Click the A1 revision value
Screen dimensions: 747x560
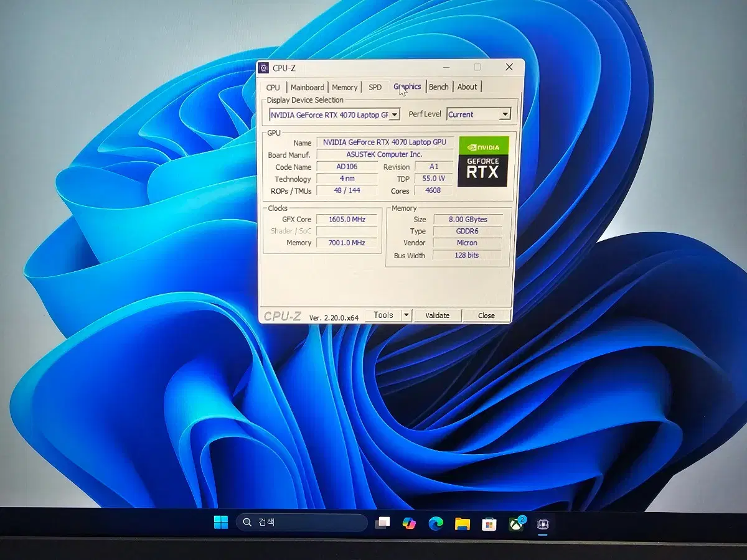click(434, 167)
